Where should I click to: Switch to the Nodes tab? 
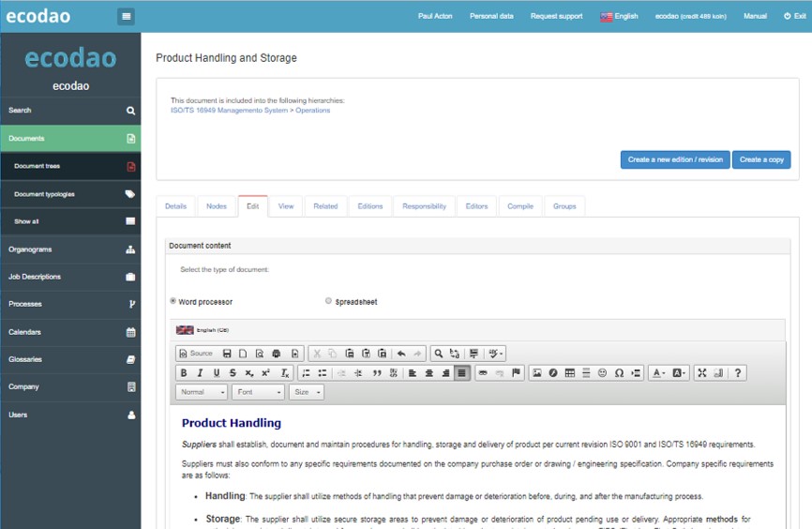click(x=217, y=206)
